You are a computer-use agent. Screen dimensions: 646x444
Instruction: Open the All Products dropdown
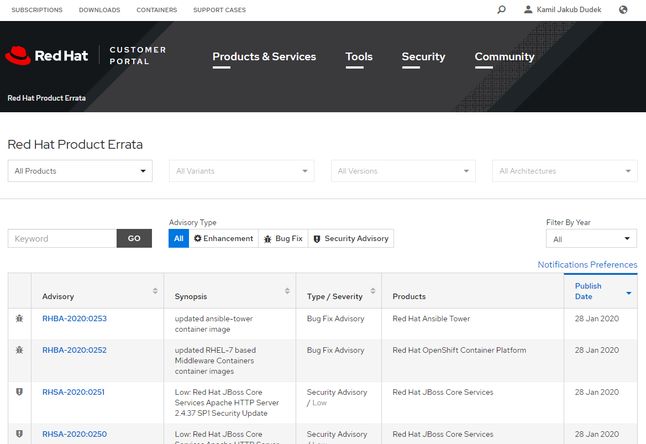(x=80, y=171)
